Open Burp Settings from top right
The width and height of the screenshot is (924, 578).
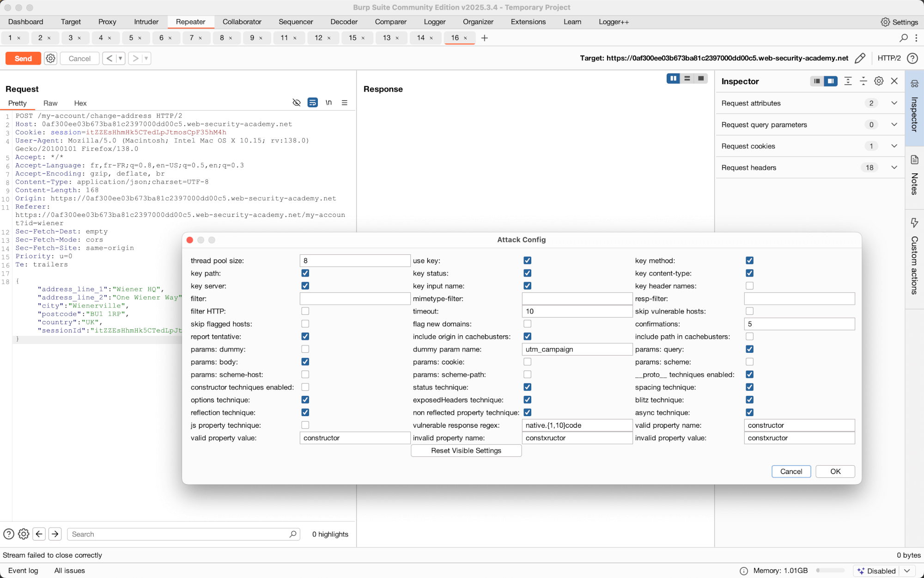click(899, 22)
